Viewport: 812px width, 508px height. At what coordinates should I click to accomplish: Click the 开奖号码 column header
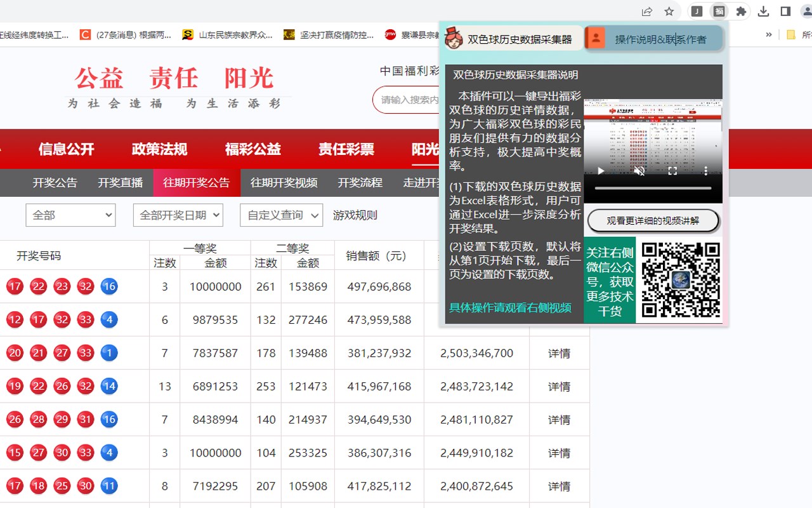tap(39, 256)
